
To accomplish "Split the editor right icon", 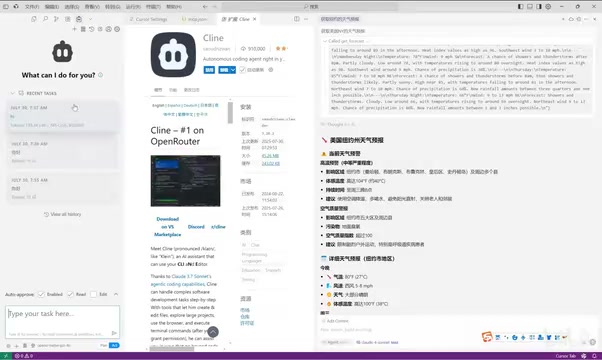I will 297,19.
